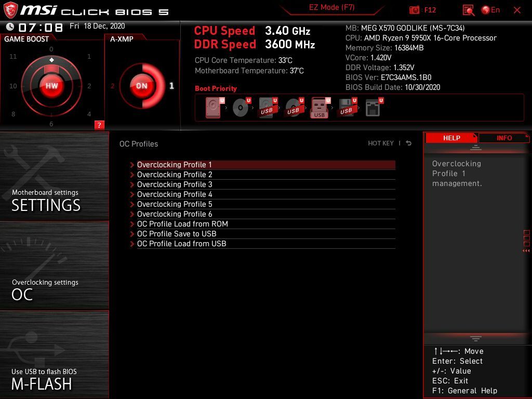
Task: Click the VCore 1.420V reading
Action: (x=368, y=58)
